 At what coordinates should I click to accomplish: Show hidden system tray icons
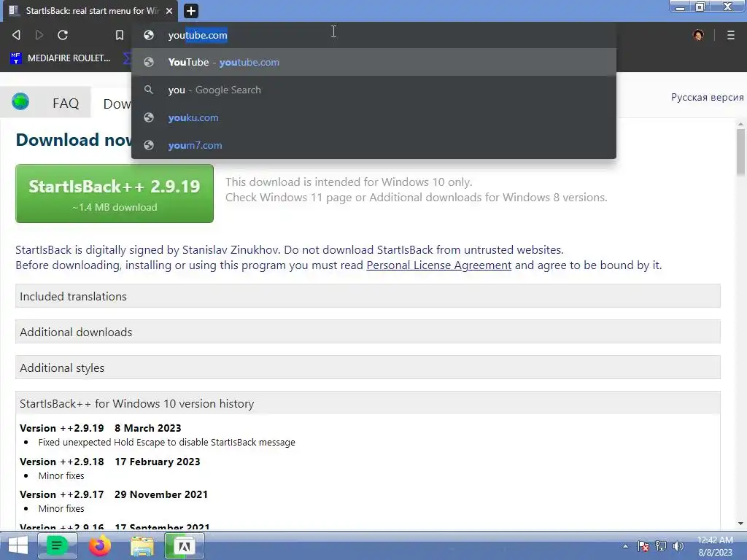tap(625, 546)
